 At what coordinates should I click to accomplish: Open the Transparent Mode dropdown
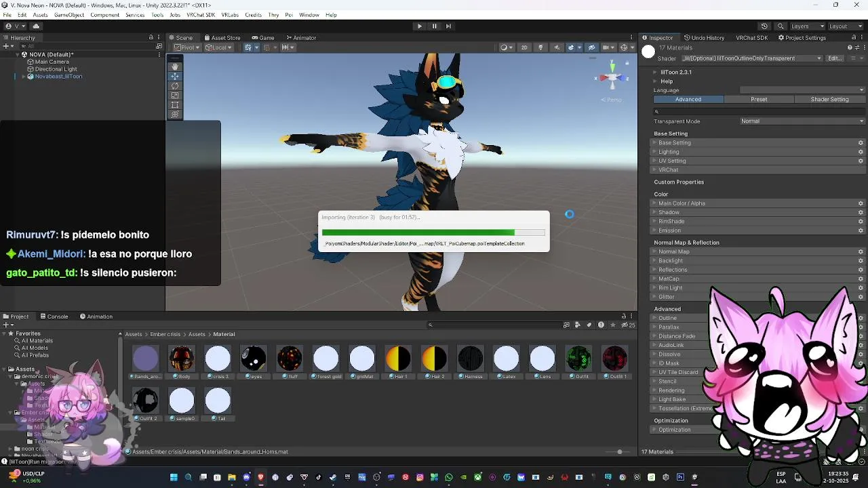[x=803, y=121]
